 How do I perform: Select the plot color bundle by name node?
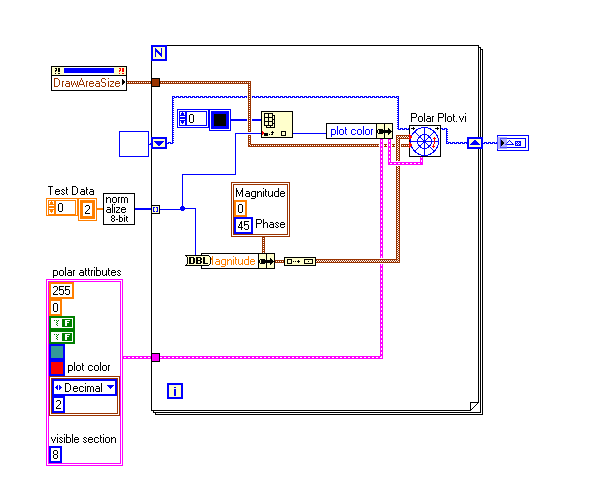(x=359, y=131)
